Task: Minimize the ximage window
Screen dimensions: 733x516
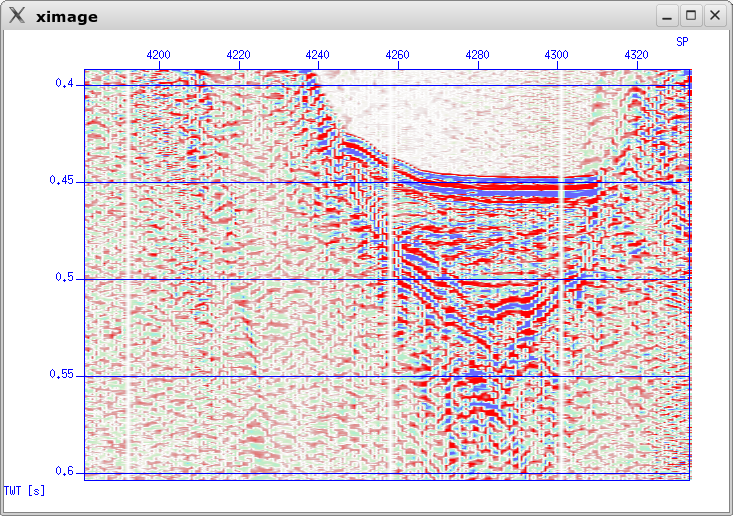Action: coord(667,15)
